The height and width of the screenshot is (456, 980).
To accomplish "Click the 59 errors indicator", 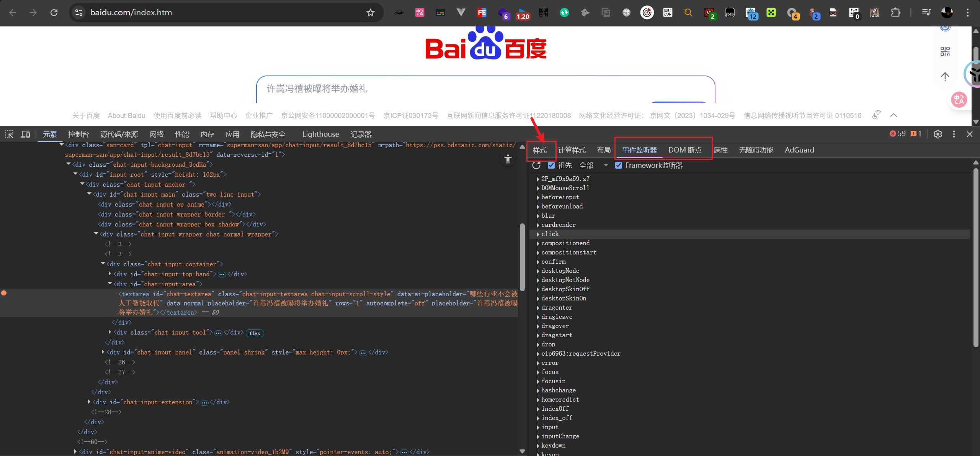I will pos(898,134).
